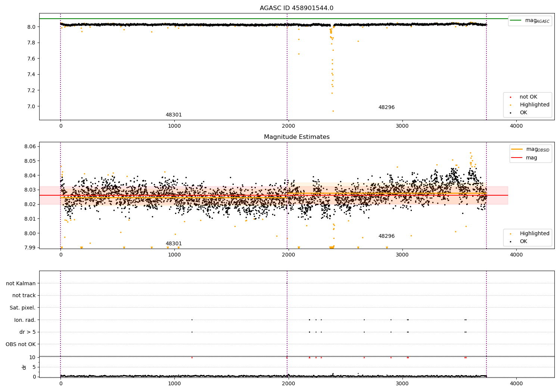Click the '48301' annotation in the top plot

pyautogui.click(x=174, y=115)
